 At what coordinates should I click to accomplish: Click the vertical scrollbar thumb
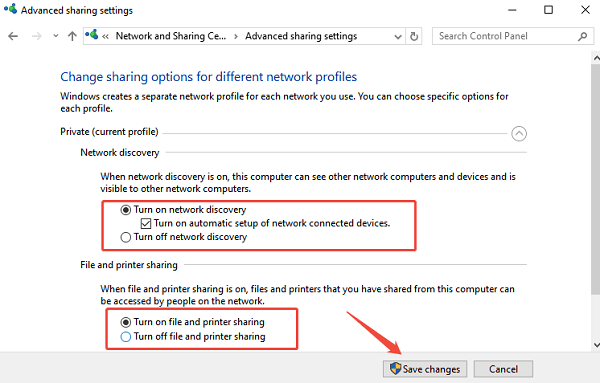coord(596,179)
